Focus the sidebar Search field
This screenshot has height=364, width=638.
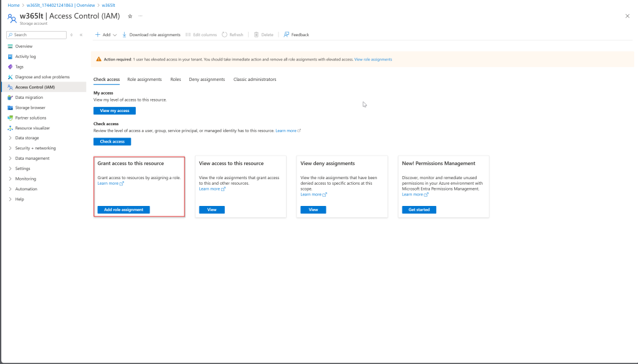[x=37, y=35]
